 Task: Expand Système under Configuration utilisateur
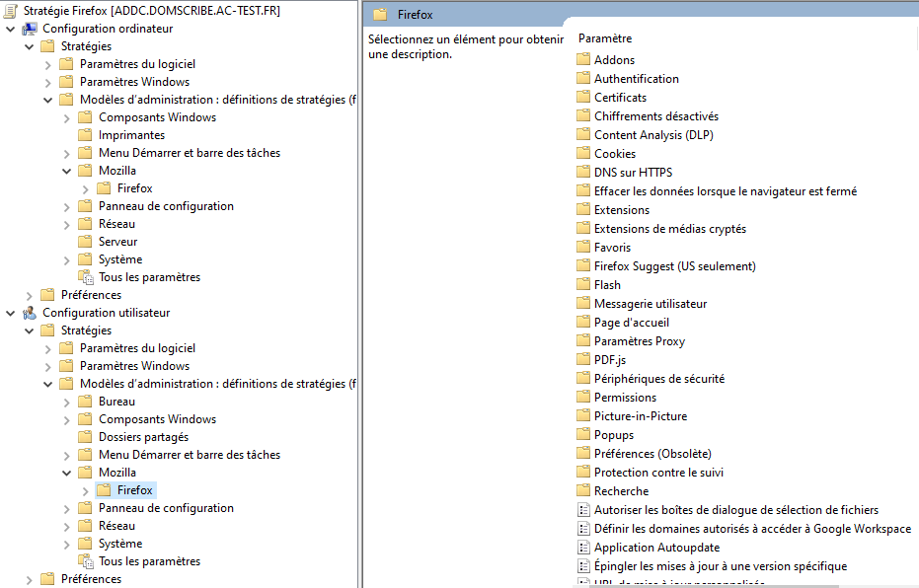coord(67,544)
